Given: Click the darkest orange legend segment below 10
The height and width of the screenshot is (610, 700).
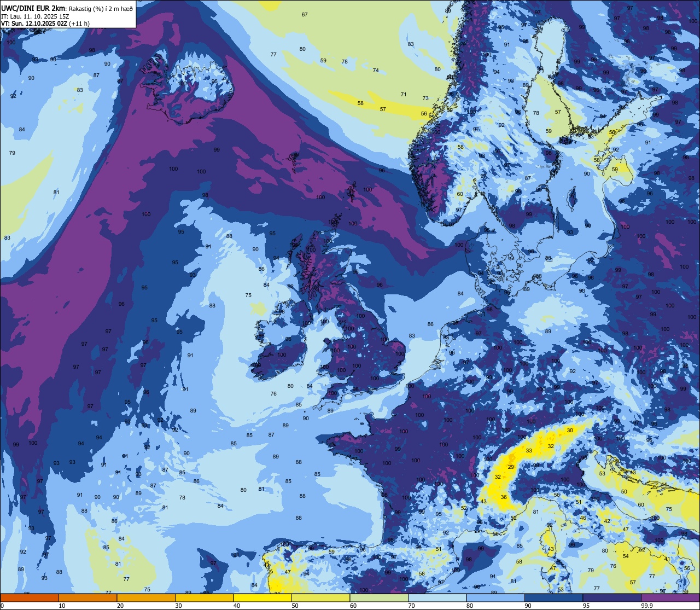Looking at the screenshot, I should pos(30,597).
